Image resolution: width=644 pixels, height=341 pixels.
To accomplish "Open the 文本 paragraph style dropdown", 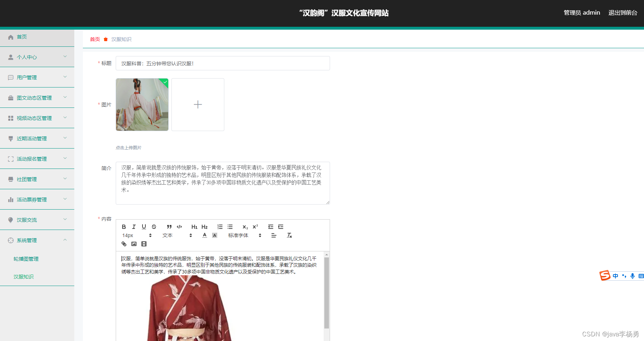I will point(177,235).
